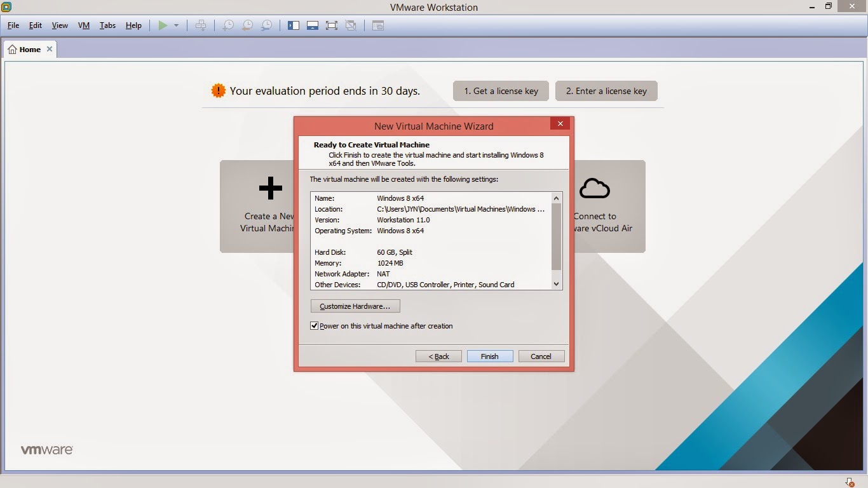The image size is (868, 488).
Task: Click the Enter a license key button
Action: [606, 91]
